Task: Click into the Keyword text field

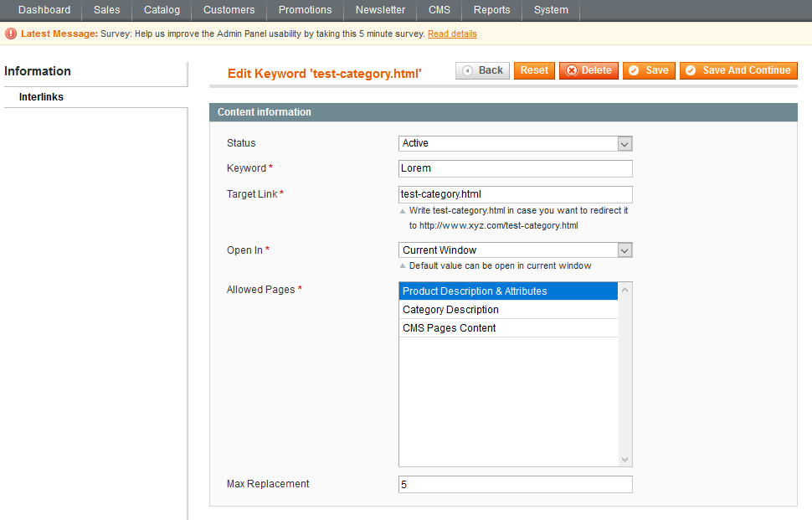Action: pyautogui.click(x=515, y=168)
